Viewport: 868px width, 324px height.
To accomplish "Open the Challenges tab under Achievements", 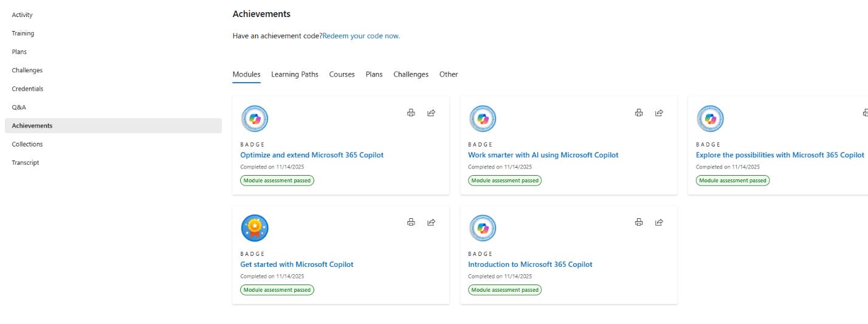I will point(411,74).
